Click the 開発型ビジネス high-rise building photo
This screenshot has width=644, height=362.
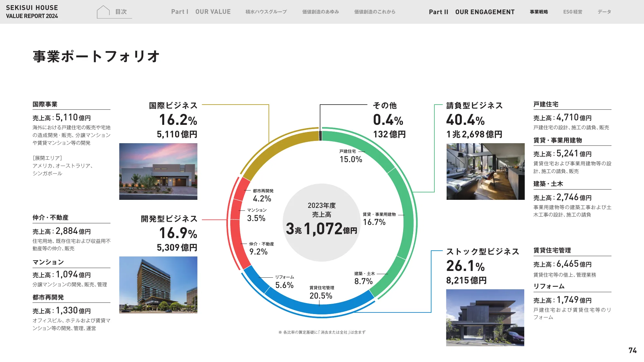[x=158, y=285]
